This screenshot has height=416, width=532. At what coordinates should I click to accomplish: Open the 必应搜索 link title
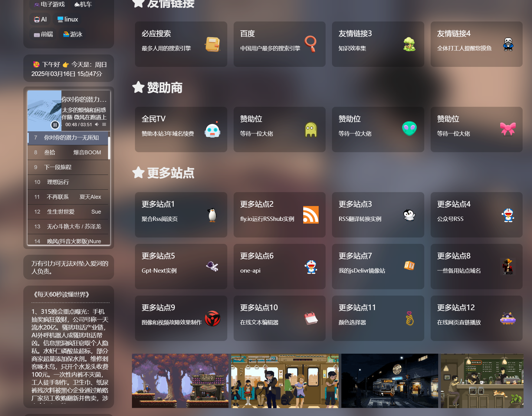pyautogui.click(x=156, y=34)
